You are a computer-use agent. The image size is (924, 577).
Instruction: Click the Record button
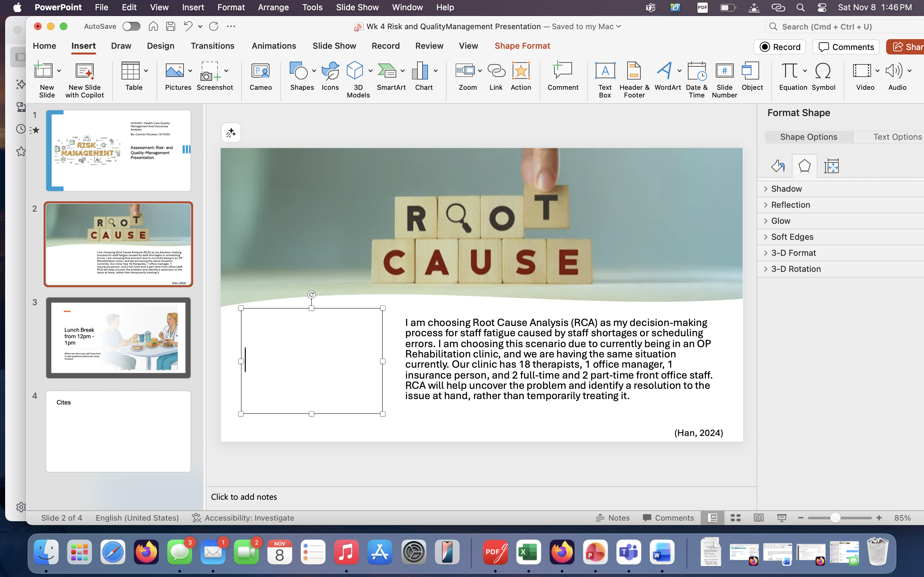point(779,47)
